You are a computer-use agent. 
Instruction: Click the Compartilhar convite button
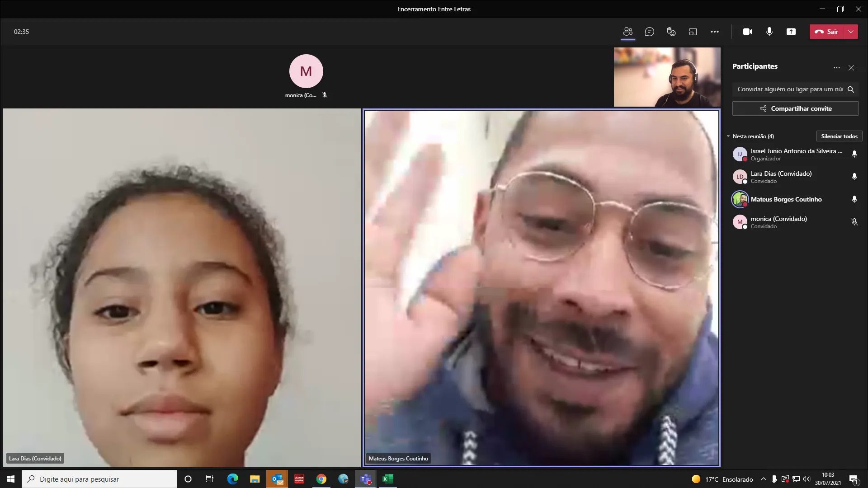click(x=795, y=108)
